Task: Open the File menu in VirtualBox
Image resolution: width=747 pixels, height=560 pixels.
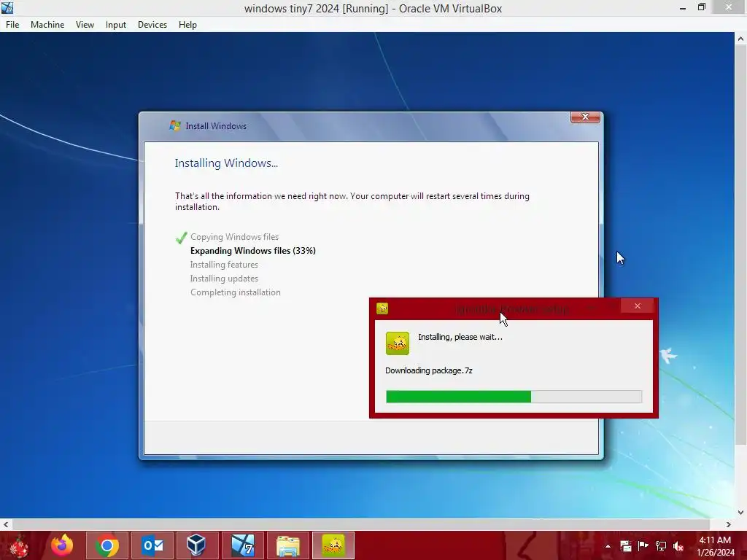Action: pos(12,25)
